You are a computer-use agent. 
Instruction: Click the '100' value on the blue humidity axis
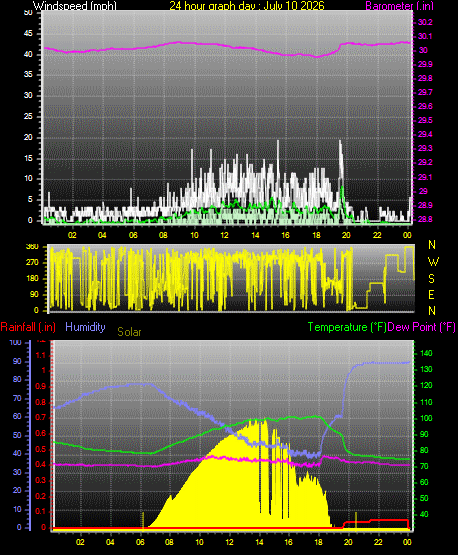point(16,343)
